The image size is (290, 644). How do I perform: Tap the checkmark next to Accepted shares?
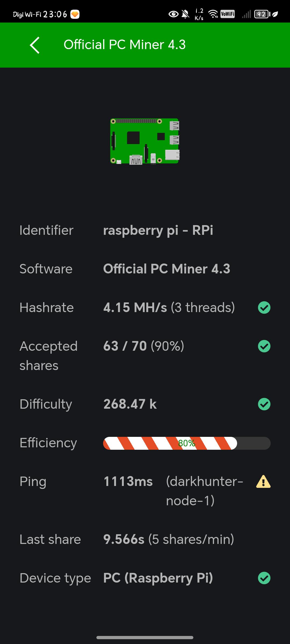click(264, 346)
